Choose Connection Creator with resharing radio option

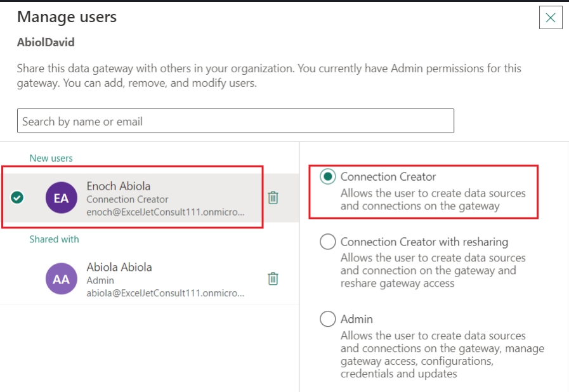point(328,242)
